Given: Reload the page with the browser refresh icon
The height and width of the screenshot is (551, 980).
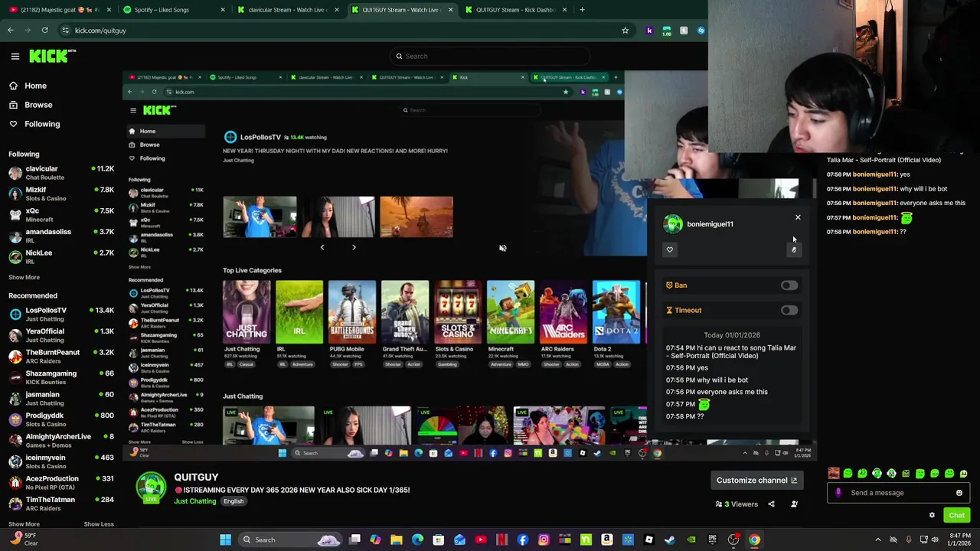Looking at the screenshot, I should click(x=44, y=31).
